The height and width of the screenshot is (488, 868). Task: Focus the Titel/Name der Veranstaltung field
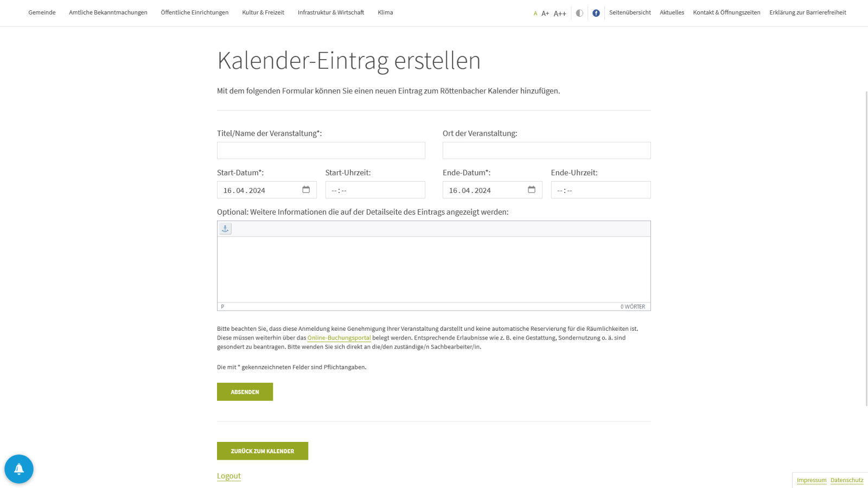coord(321,150)
